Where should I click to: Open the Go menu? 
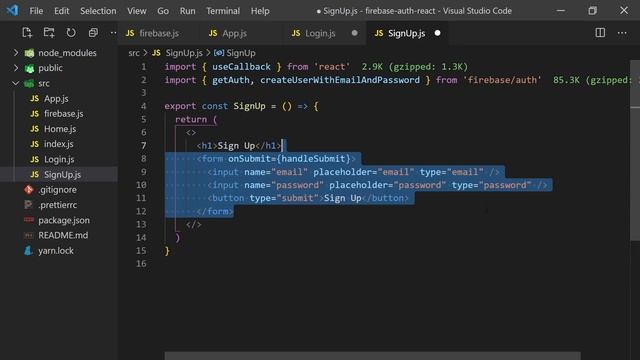pyautogui.click(x=163, y=11)
